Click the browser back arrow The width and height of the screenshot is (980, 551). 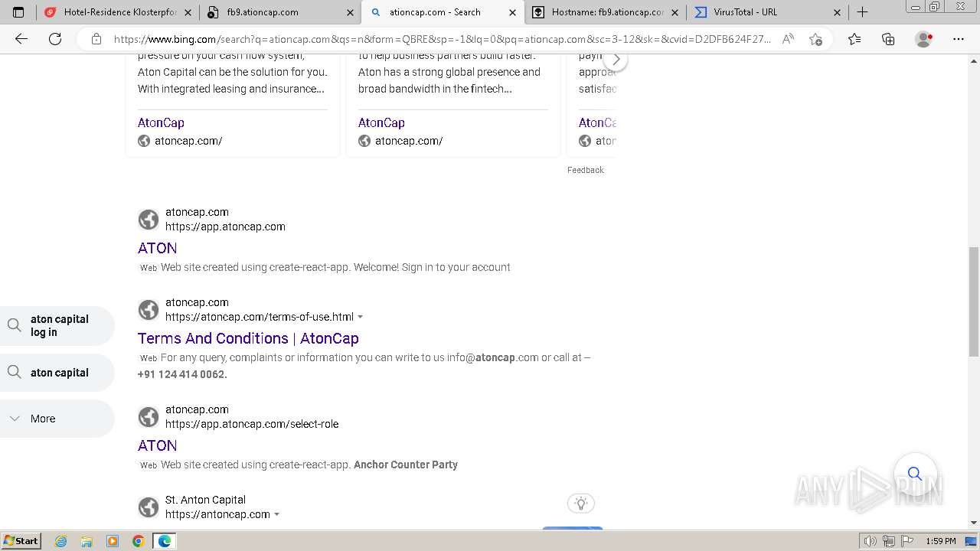pos(21,39)
